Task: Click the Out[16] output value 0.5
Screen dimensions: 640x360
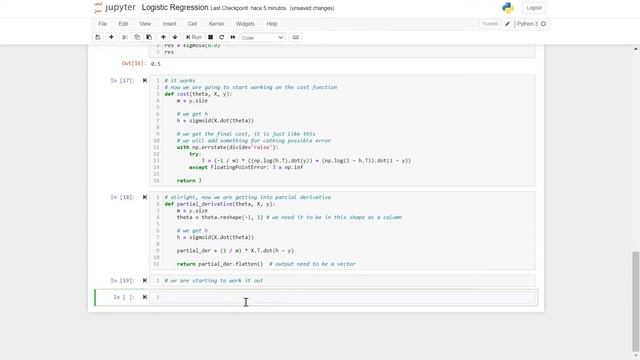Action: [x=156, y=64]
